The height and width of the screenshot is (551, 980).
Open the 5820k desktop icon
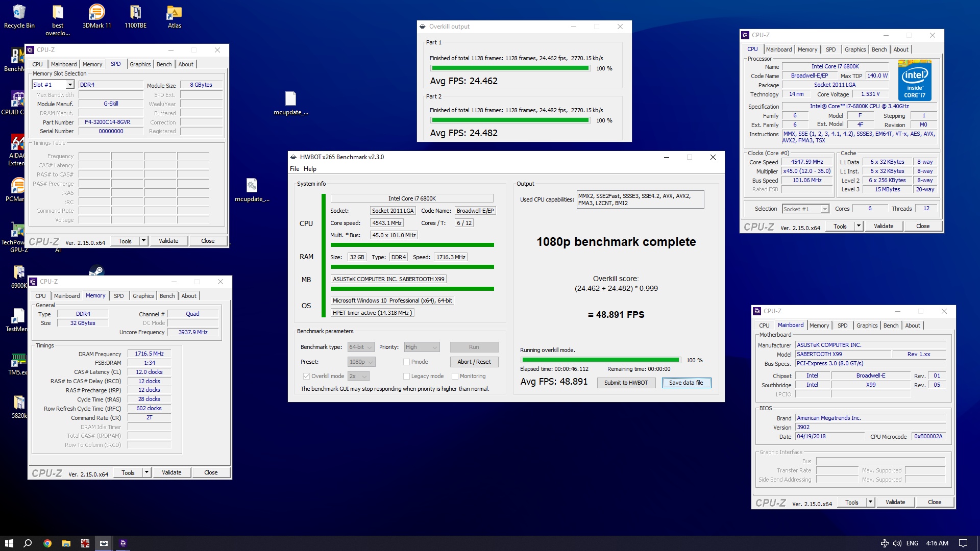(19, 407)
